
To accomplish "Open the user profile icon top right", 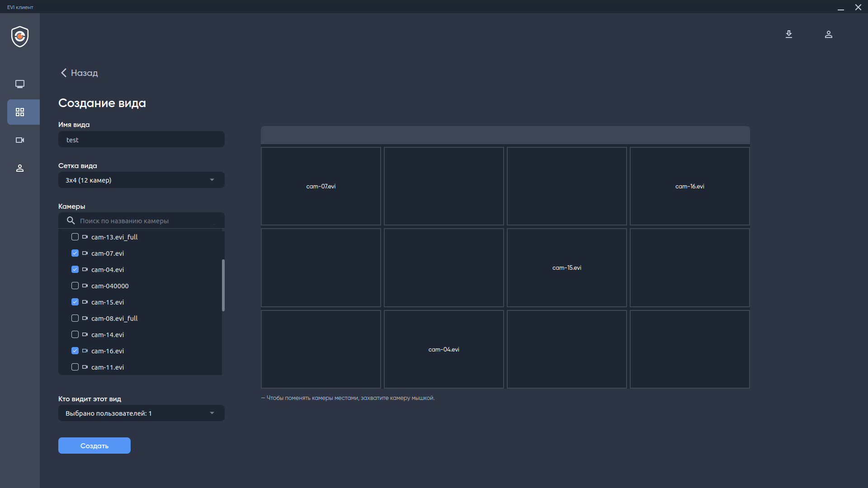I will 829,34.
